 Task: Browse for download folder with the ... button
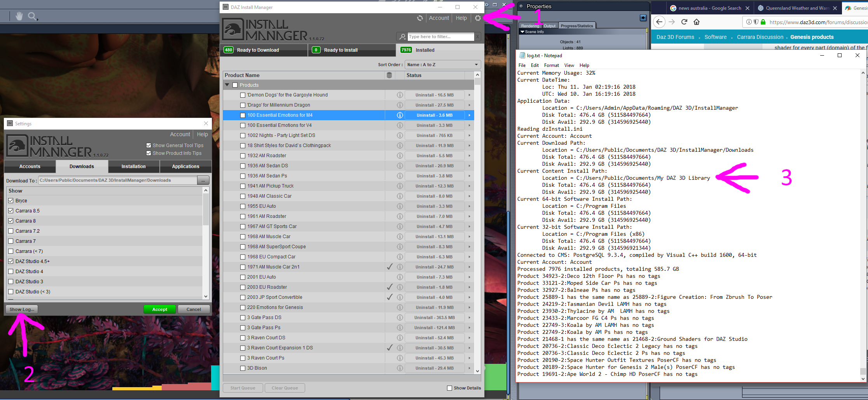coord(203,180)
